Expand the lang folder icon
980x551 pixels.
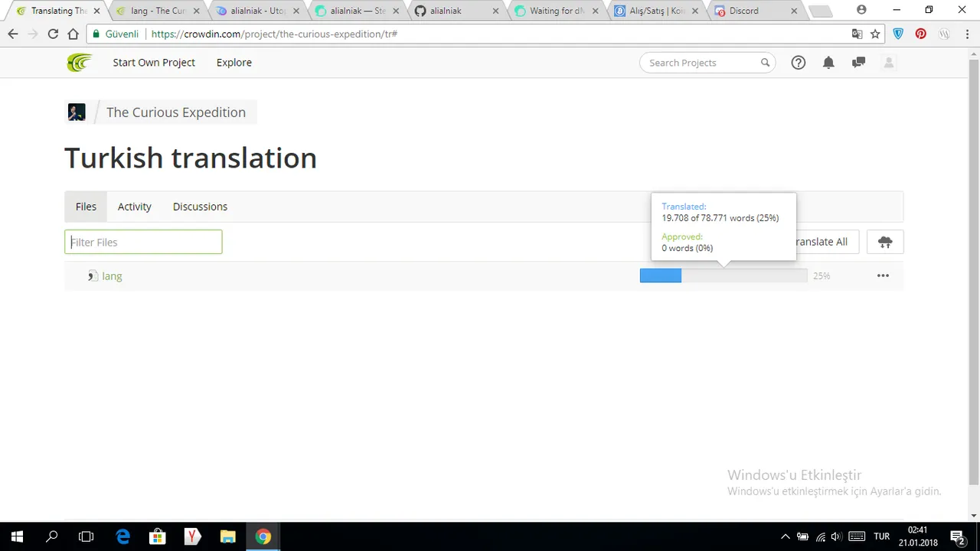click(93, 276)
